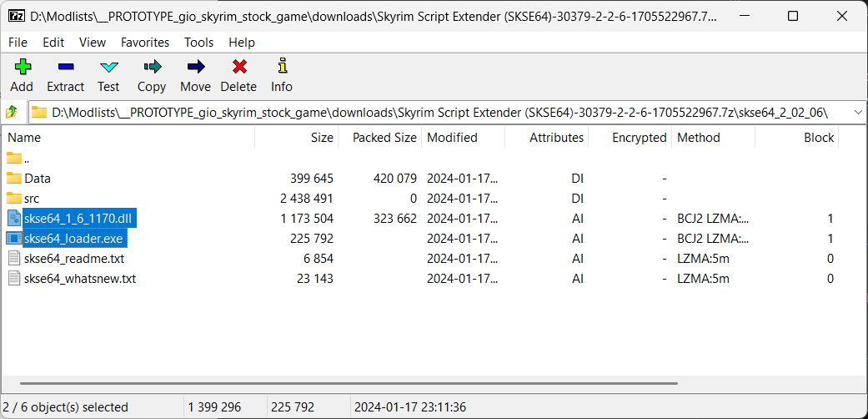Screen dimensions: 868x419
Task: Click size value '1 173 504'
Action: pyautogui.click(x=307, y=219)
